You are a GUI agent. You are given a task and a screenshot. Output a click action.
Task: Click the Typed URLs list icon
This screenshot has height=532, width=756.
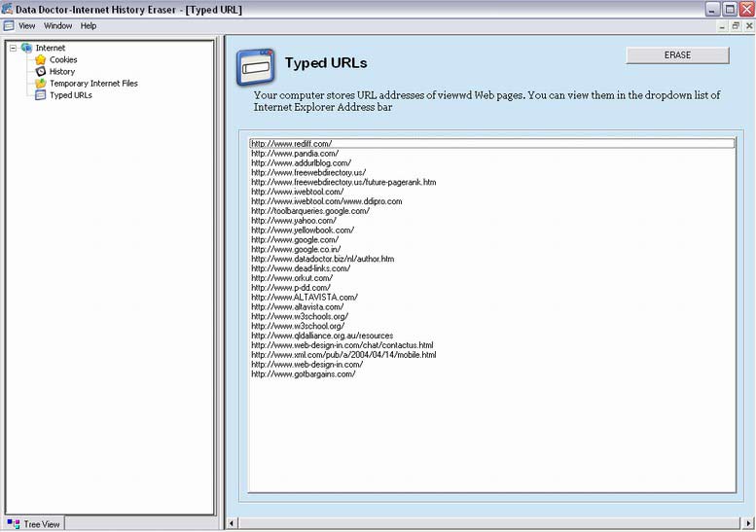[x=41, y=95]
